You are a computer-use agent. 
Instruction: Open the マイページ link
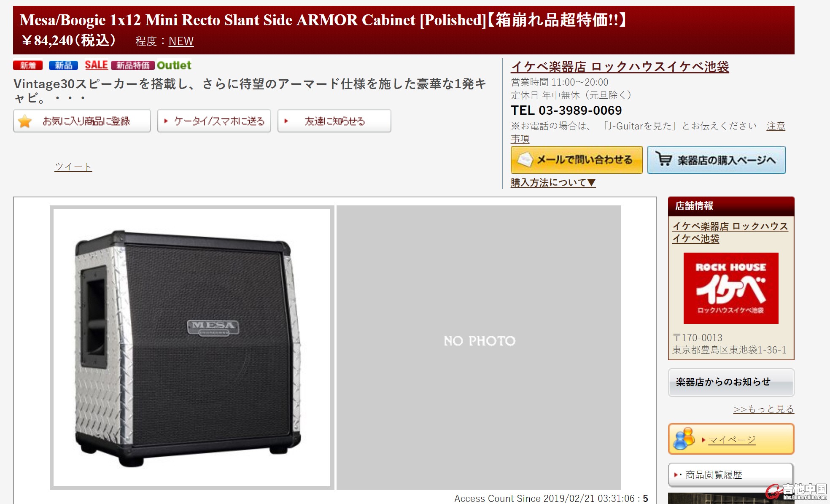point(732,440)
